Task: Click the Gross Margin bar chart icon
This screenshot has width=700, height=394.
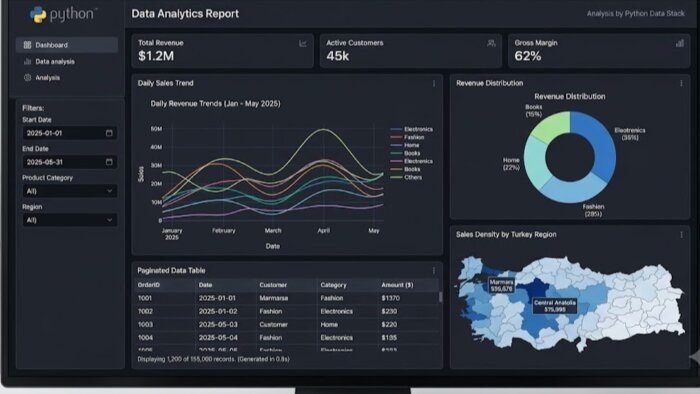Action: (679, 43)
